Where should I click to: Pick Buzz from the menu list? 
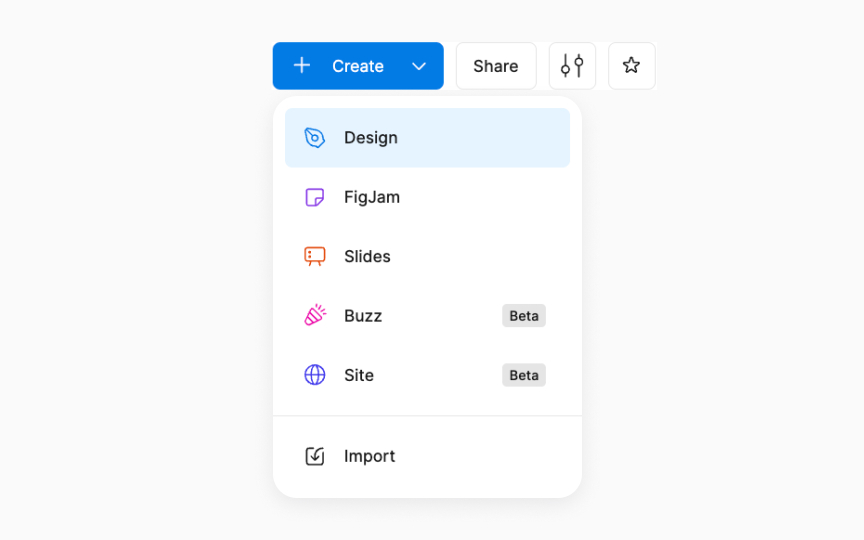point(427,316)
